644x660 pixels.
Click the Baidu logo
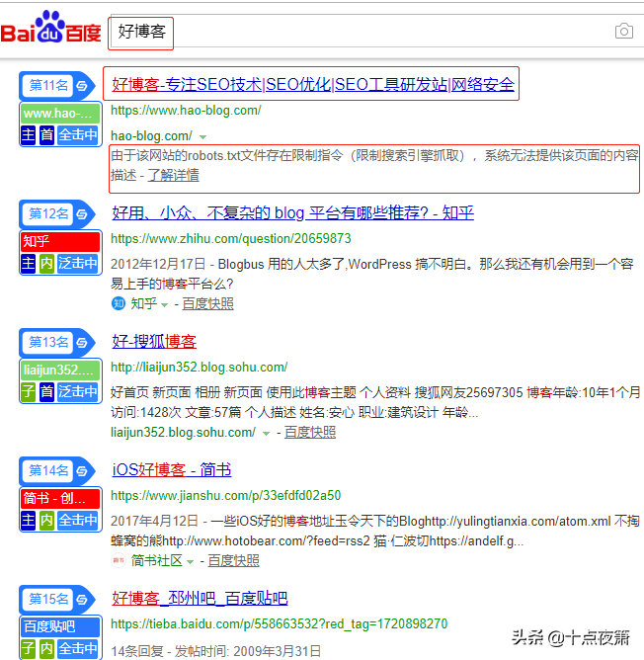[51, 28]
